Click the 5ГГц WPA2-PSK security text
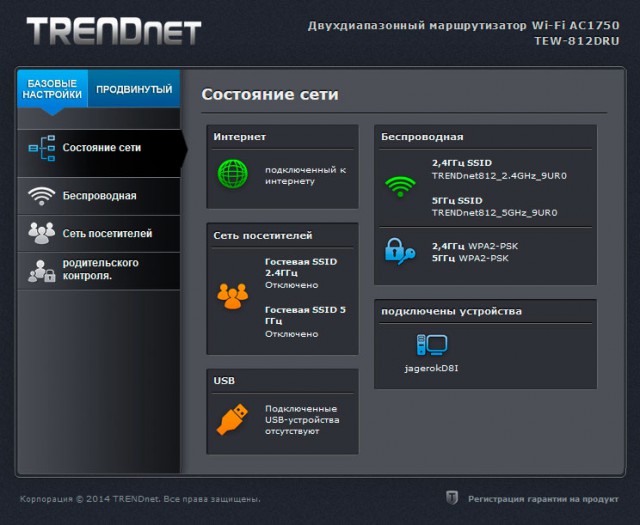Viewport: 640px width, 525px height. [470, 258]
